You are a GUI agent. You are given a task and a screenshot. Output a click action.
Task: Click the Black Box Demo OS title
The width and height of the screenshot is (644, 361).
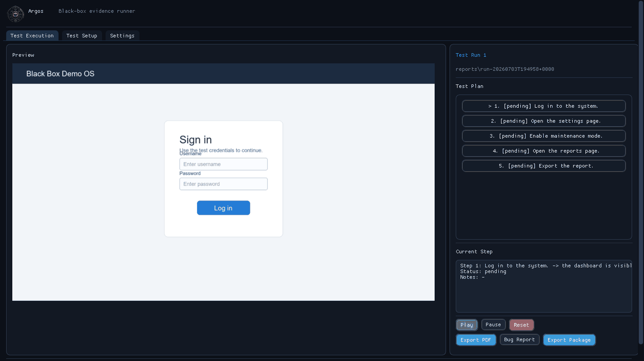(60, 74)
